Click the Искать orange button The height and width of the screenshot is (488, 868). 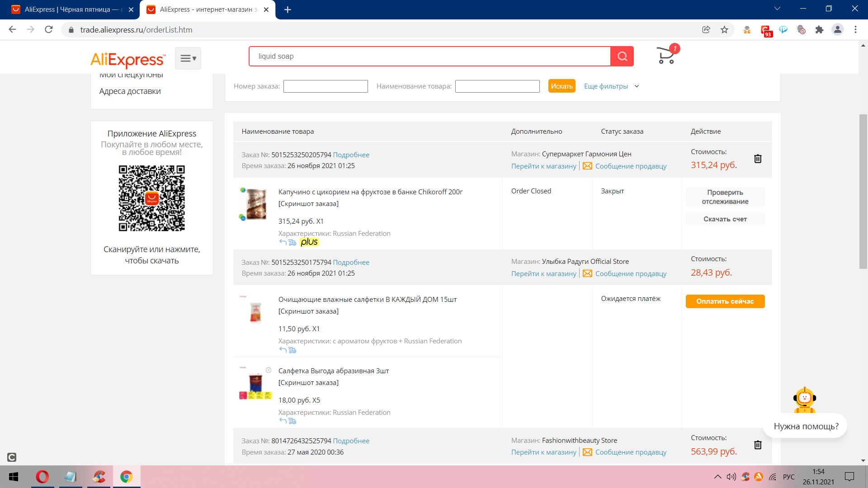[x=561, y=86]
